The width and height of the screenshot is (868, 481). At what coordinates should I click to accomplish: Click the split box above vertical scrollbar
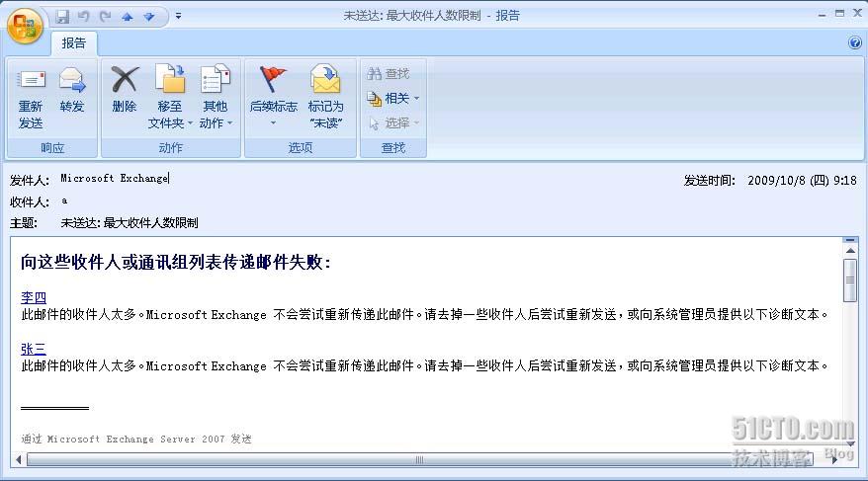850,241
